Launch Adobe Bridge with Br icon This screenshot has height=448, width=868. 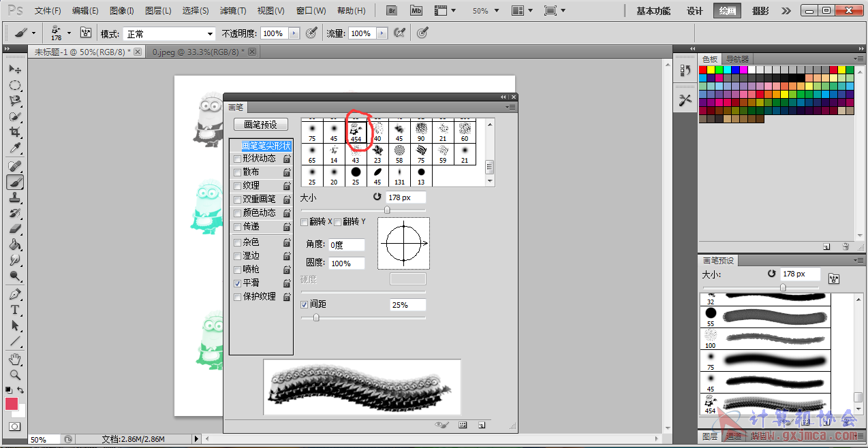(392, 11)
